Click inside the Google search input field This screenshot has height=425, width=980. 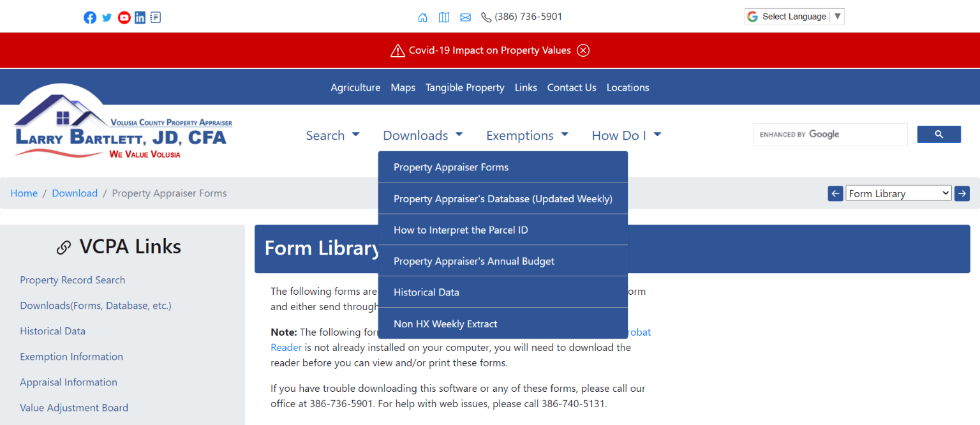pyautogui.click(x=829, y=134)
